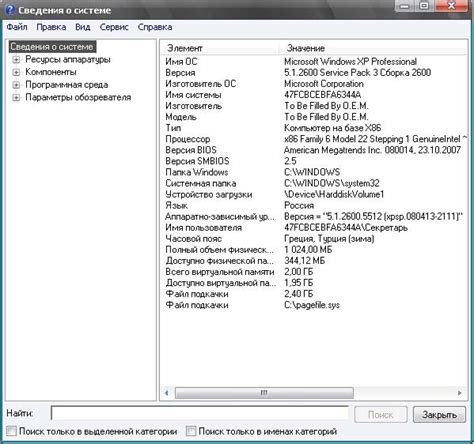Select the Часовой пояс row
The width and height of the screenshot is (474, 444).
click(314, 239)
